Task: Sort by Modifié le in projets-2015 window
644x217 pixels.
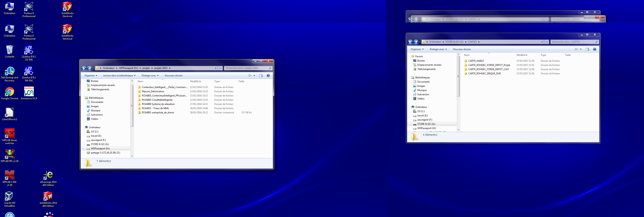Action: coord(200,81)
